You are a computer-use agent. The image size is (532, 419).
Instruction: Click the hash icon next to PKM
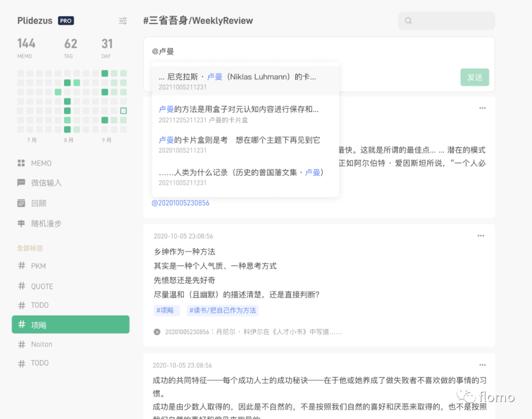pos(22,265)
